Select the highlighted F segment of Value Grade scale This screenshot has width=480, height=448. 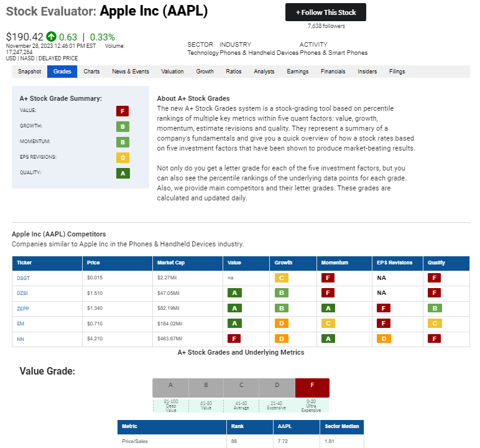(312, 388)
